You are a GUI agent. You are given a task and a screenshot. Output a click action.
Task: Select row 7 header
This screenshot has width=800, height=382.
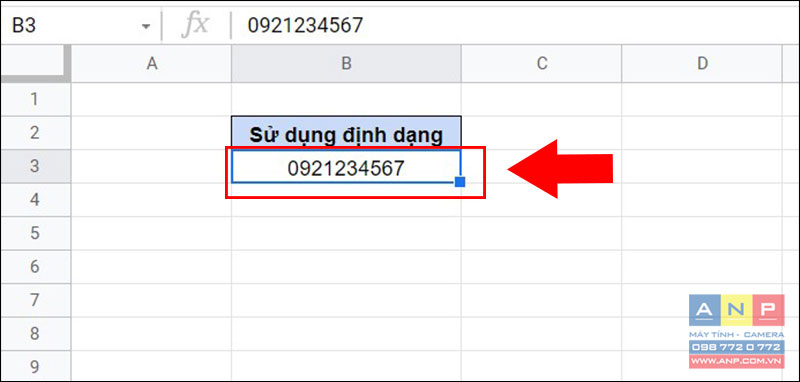(x=36, y=300)
